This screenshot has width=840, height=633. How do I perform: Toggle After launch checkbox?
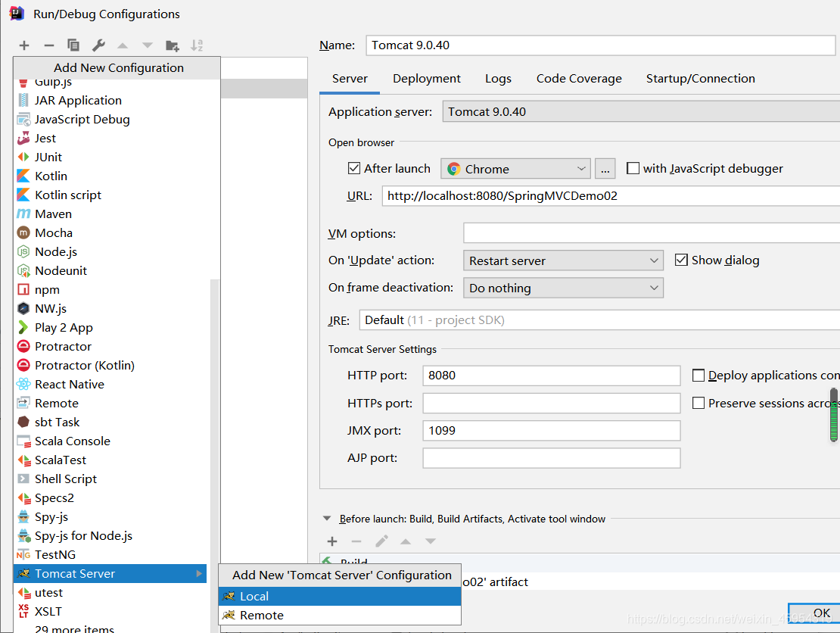pos(353,168)
